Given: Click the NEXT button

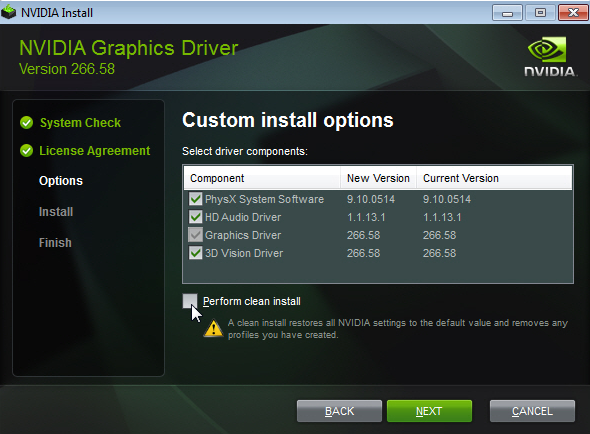Looking at the screenshot, I should coord(429,411).
